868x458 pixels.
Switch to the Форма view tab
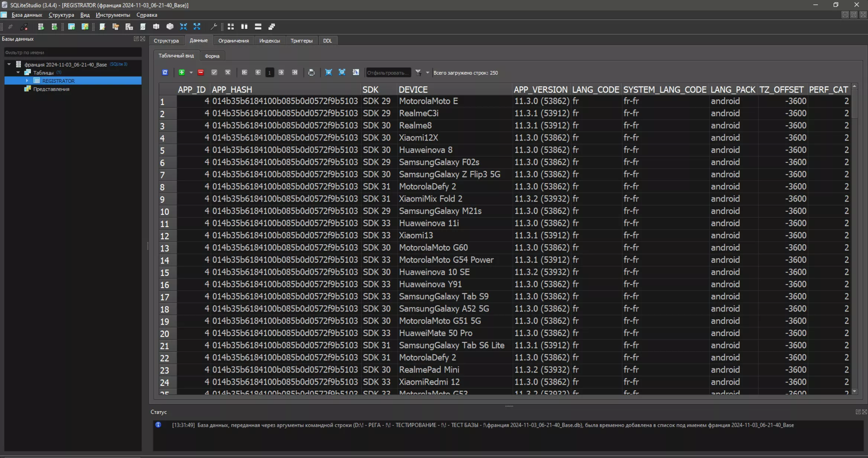click(x=212, y=56)
